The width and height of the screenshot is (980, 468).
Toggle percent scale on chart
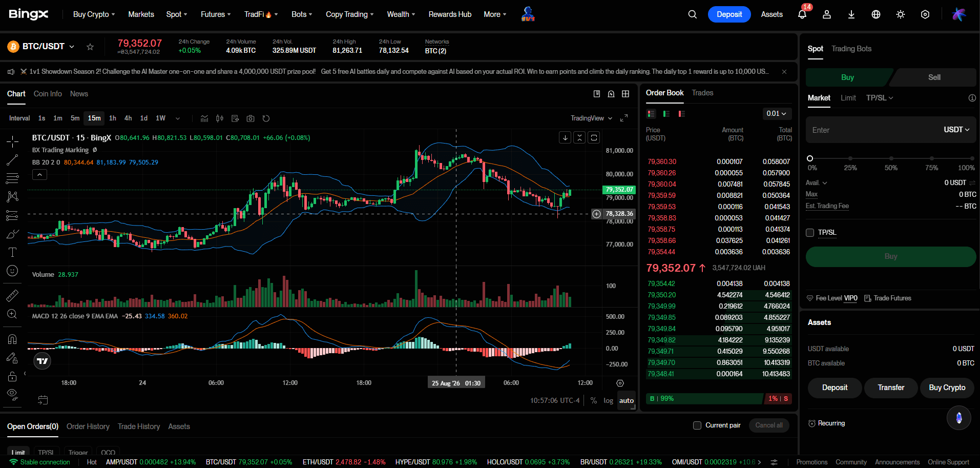[593, 400]
